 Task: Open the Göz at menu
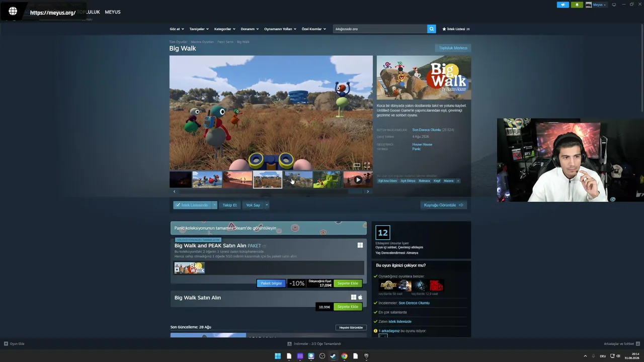pos(177,29)
